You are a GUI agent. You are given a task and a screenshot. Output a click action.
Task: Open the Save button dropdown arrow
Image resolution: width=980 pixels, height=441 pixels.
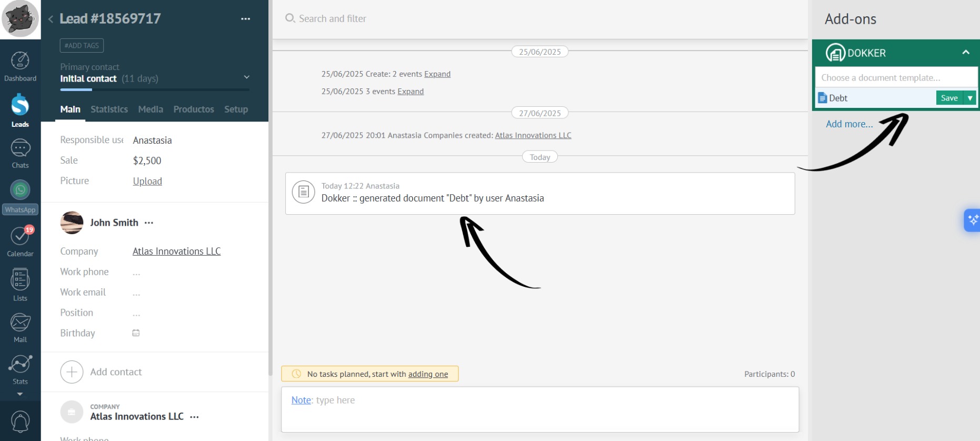969,98
